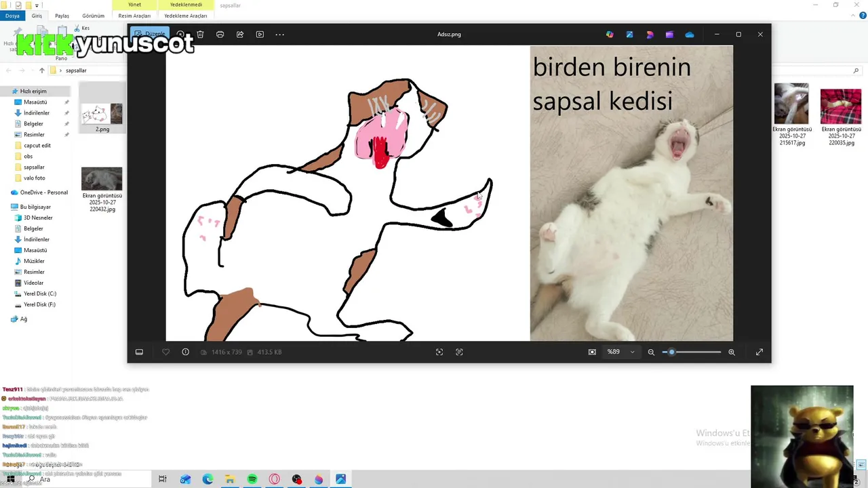Open the Giriş ribbon tab

tap(37, 16)
